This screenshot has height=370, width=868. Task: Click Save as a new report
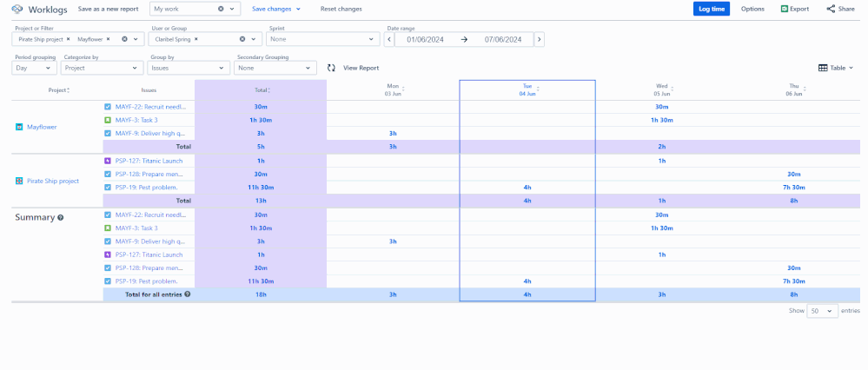click(109, 9)
